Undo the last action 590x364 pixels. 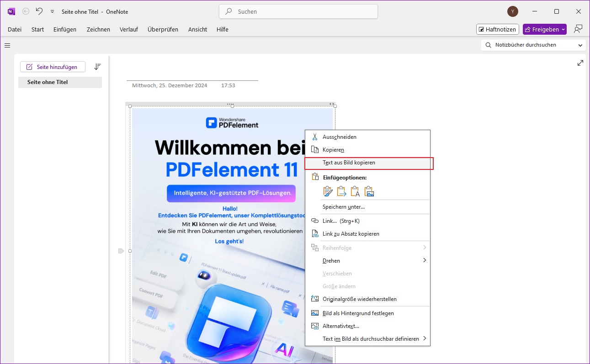pyautogui.click(x=39, y=11)
